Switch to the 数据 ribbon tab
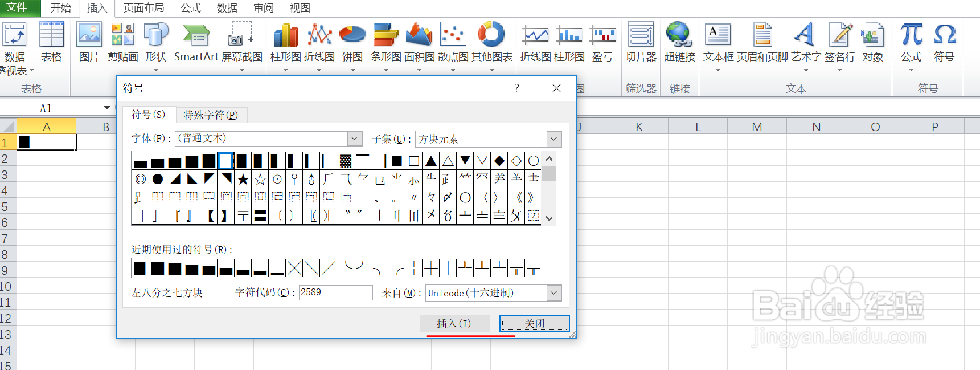Image resolution: width=980 pixels, height=370 pixels. [227, 8]
